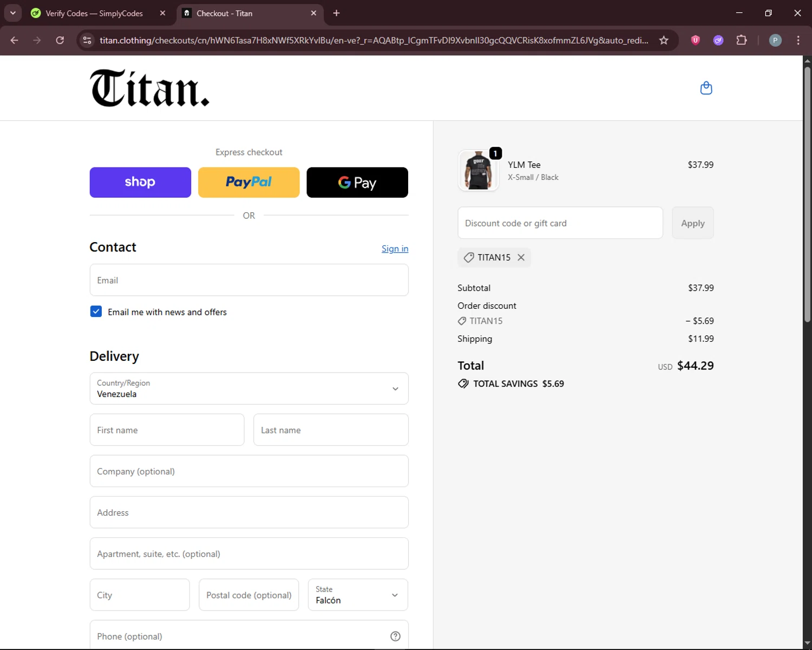Open the tab search dropdown arrow
This screenshot has width=812, height=650.
click(12, 13)
